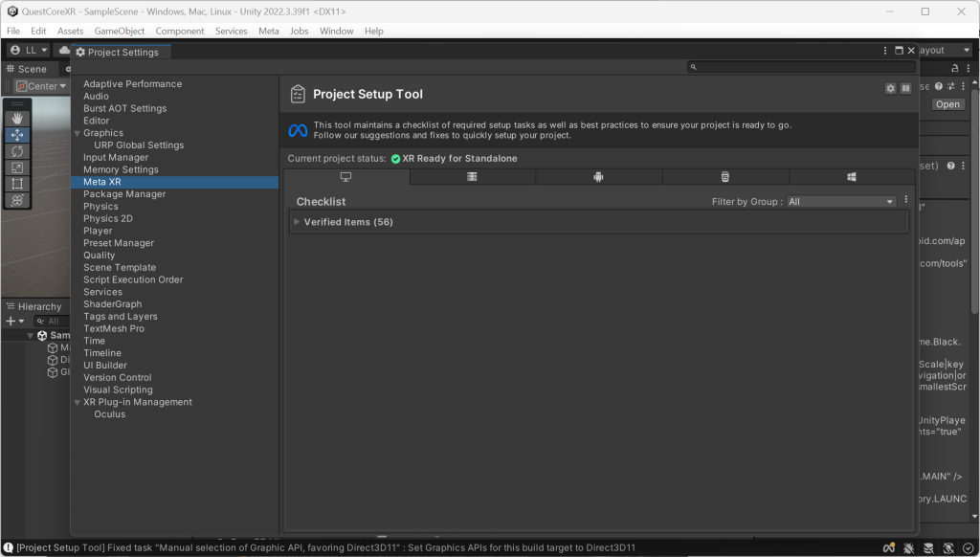
Task: Expand the Verified Items (56) list
Action: (x=297, y=222)
